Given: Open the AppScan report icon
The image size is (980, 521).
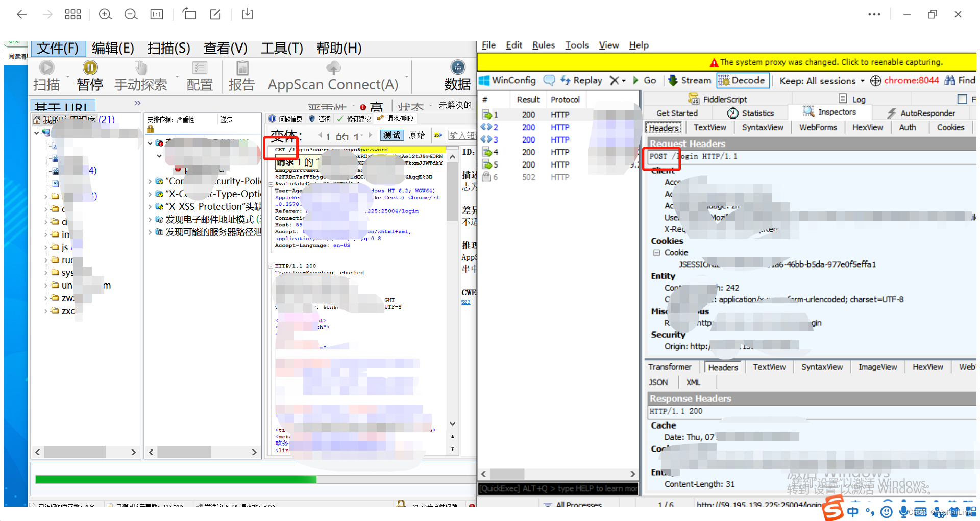Looking at the screenshot, I should [x=242, y=67].
